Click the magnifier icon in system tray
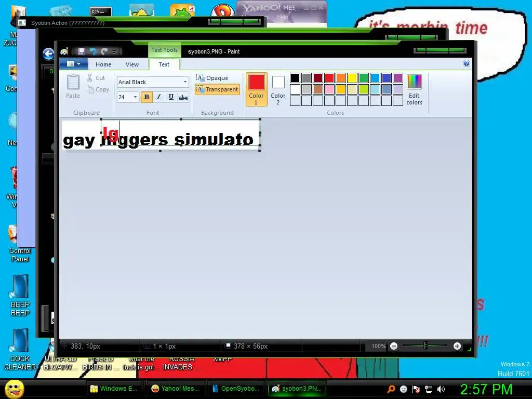532x399 pixels. (391, 389)
